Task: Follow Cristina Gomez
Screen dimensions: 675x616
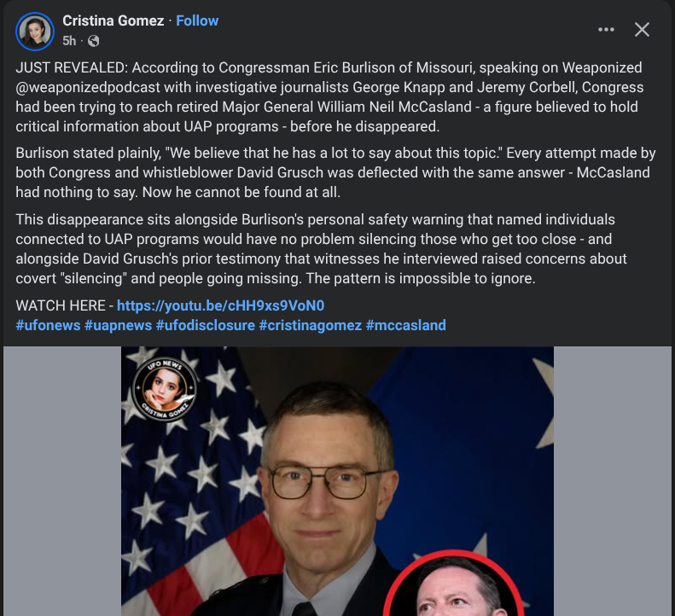Action: point(197,20)
